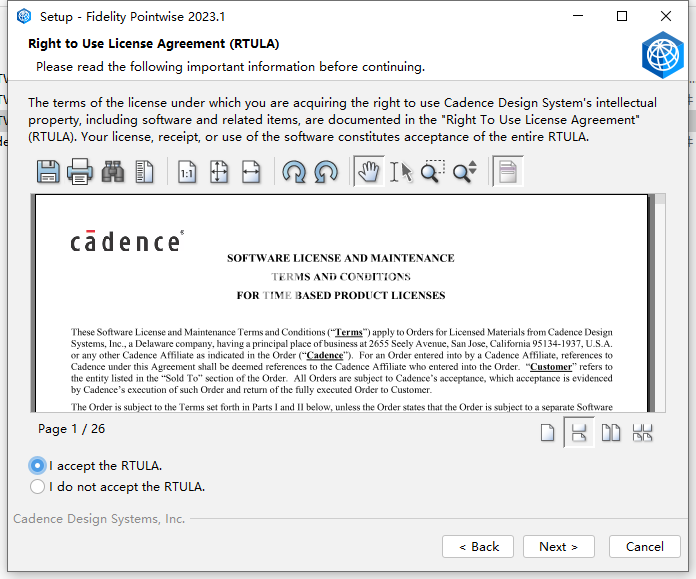Rotate page counterclockwise
This screenshot has width=696, height=579.
tap(326, 172)
